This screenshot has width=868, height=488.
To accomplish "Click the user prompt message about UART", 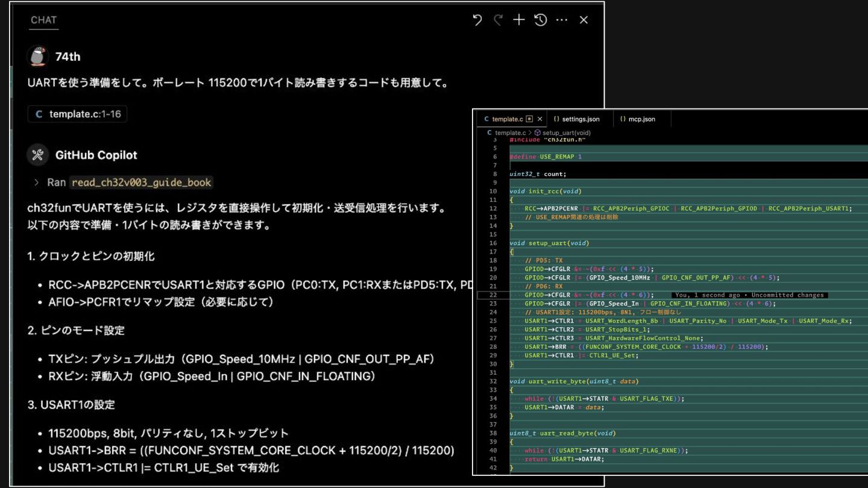I will (239, 83).
